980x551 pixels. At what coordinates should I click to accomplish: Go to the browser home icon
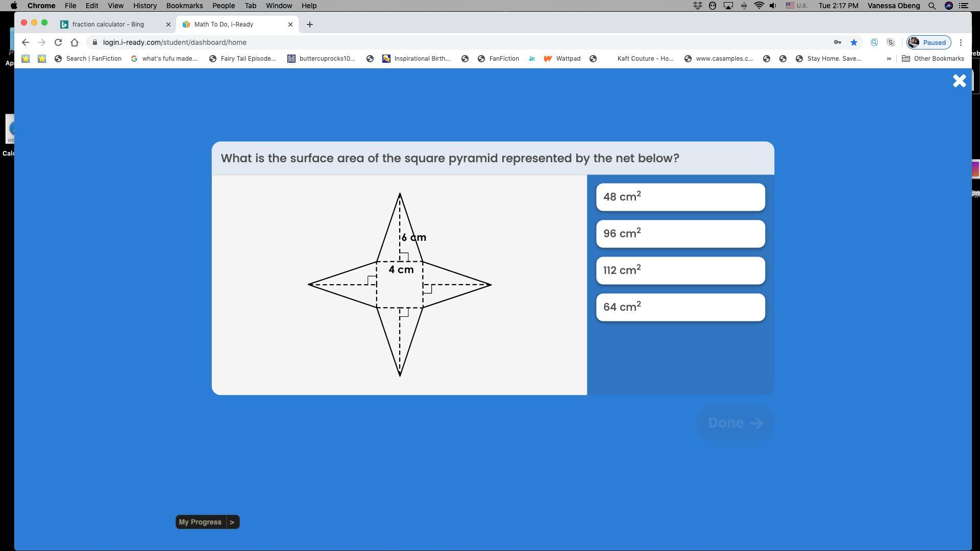[75, 42]
